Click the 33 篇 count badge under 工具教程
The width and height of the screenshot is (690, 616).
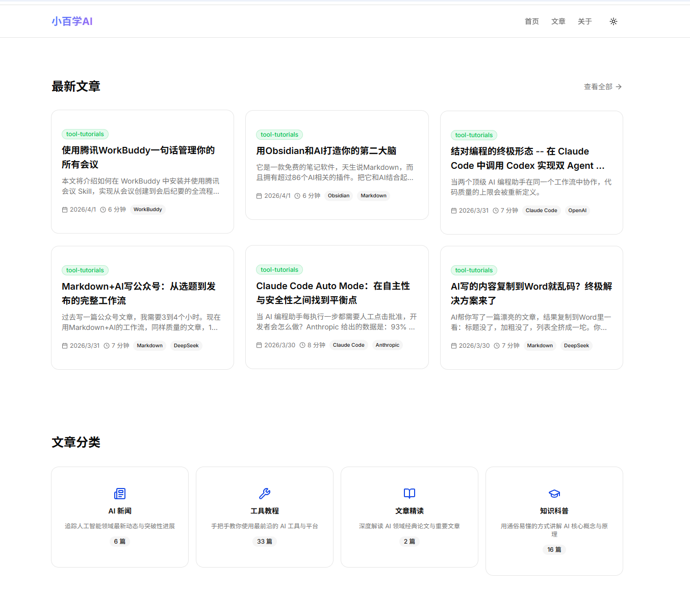(x=264, y=542)
